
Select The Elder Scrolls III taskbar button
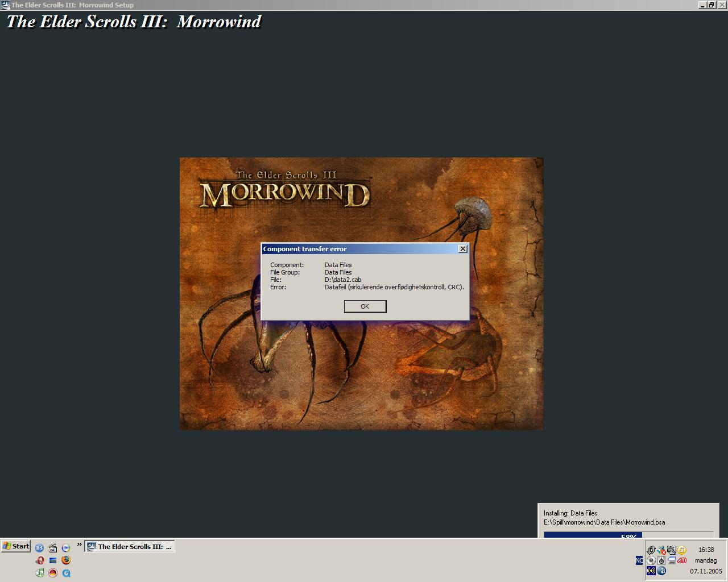pyautogui.click(x=130, y=547)
